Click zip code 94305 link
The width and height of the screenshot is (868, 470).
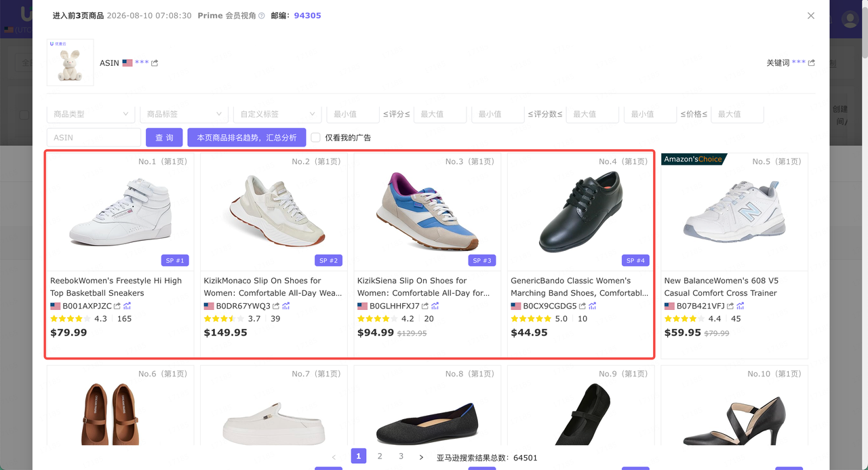[308, 16]
